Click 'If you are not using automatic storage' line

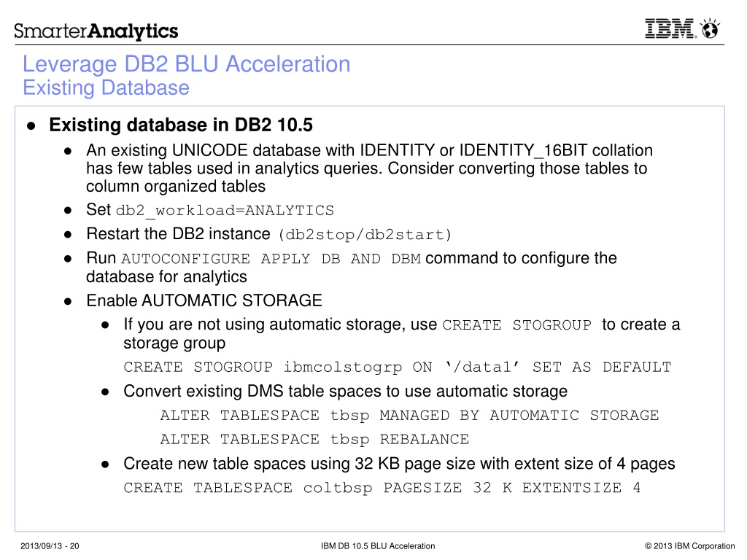(402, 324)
